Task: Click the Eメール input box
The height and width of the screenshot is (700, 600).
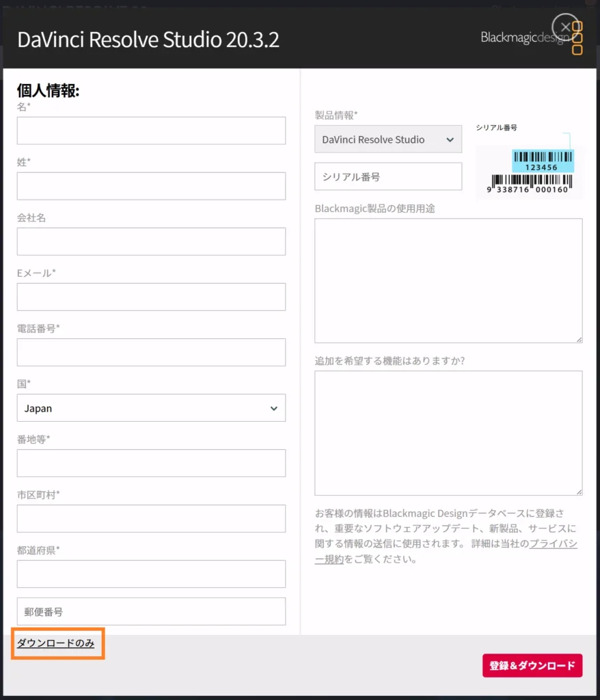Action: 151,297
